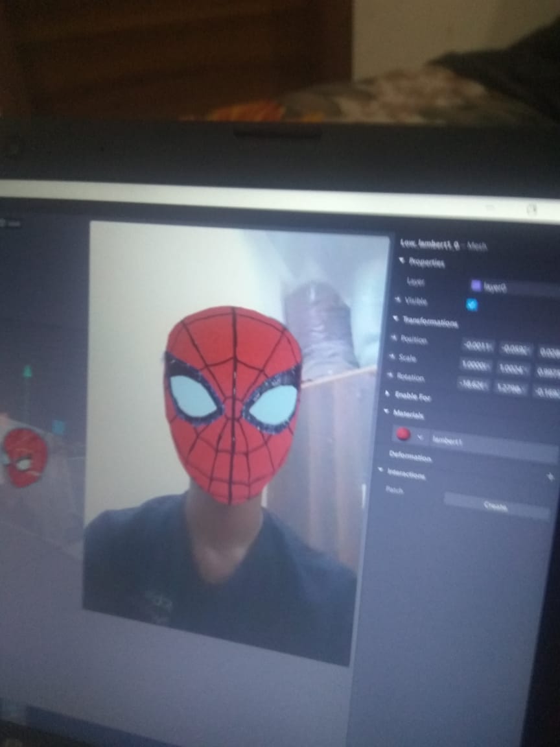Click the arrow icon beside Scale
Image resolution: width=560 pixels, height=747 pixels.
coord(392,357)
